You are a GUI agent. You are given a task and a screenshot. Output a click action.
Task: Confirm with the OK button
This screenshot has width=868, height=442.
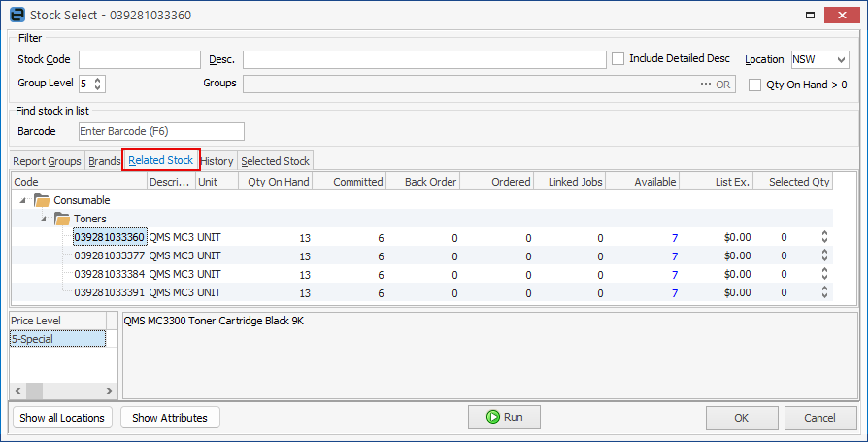pyautogui.click(x=742, y=418)
